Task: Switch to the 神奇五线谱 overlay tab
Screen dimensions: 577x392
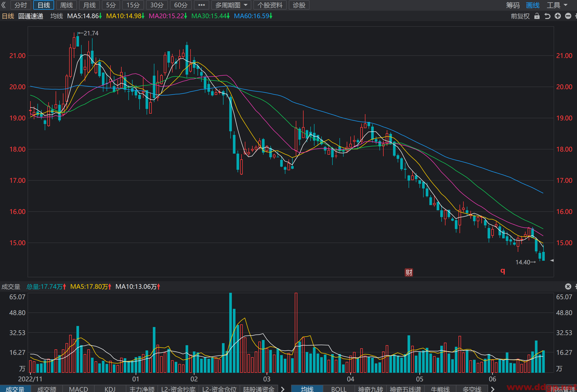Action: 405,389
